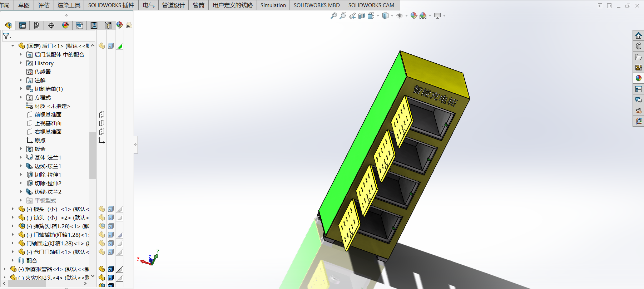This screenshot has width=644, height=289.
Task: Click the Section View icon
Action: (362, 16)
